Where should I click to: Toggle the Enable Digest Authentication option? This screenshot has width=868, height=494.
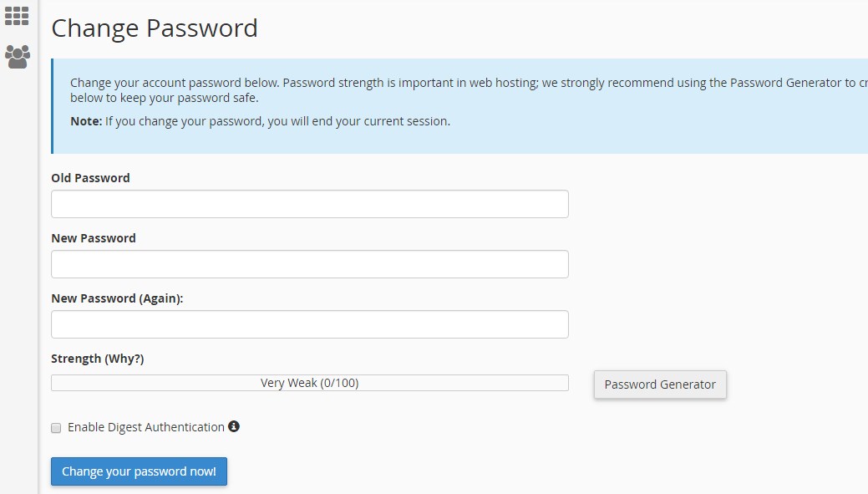[55, 427]
